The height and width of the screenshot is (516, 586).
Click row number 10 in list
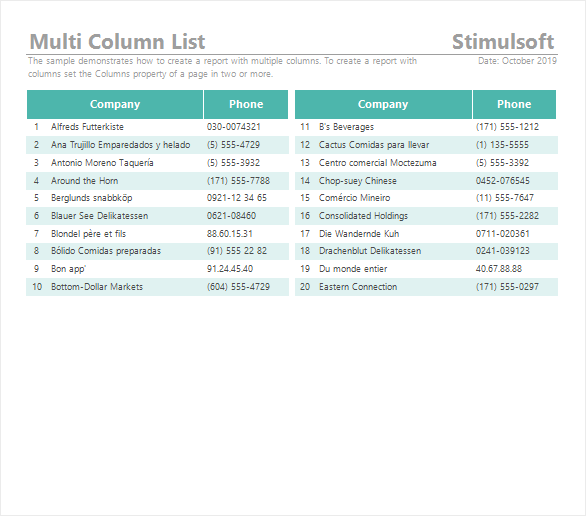pyautogui.click(x=37, y=287)
